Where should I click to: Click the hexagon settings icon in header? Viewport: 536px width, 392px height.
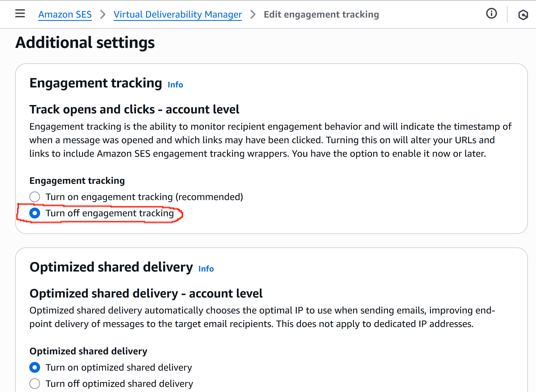click(x=523, y=15)
